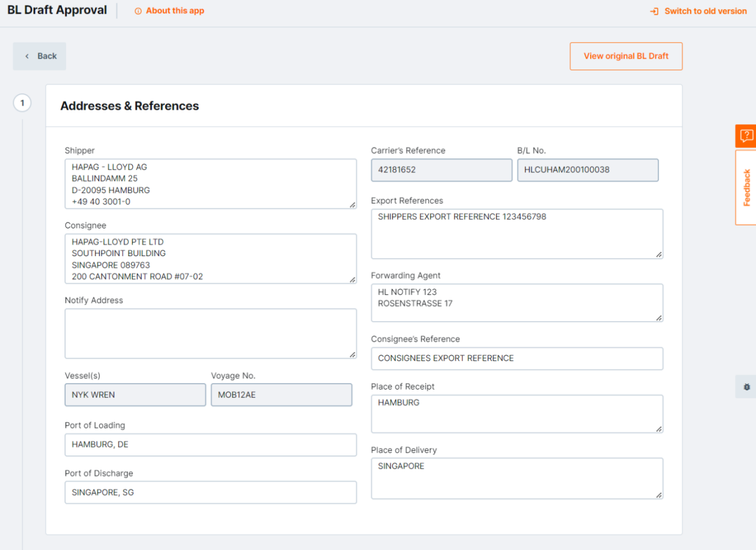The width and height of the screenshot is (756, 550).
Task: Click the Forwarding Agent resize handle
Action: (x=659, y=317)
